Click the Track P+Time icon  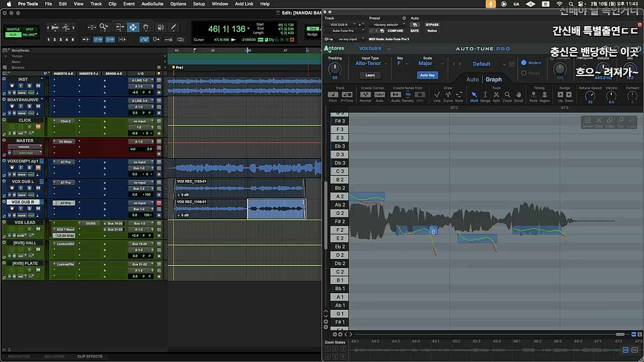click(347, 95)
